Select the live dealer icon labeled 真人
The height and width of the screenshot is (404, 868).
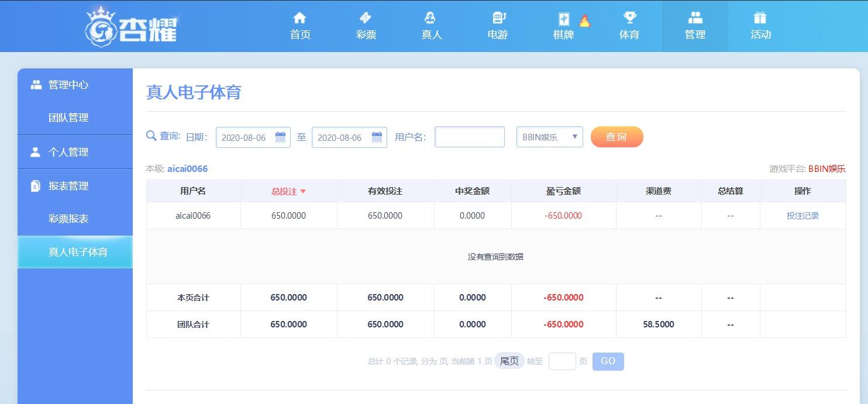tap(431, 18)
